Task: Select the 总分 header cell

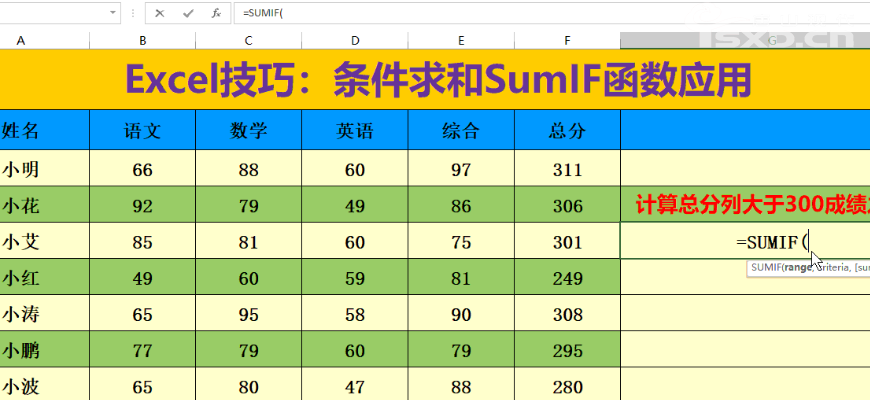Action: coord(567,130)
